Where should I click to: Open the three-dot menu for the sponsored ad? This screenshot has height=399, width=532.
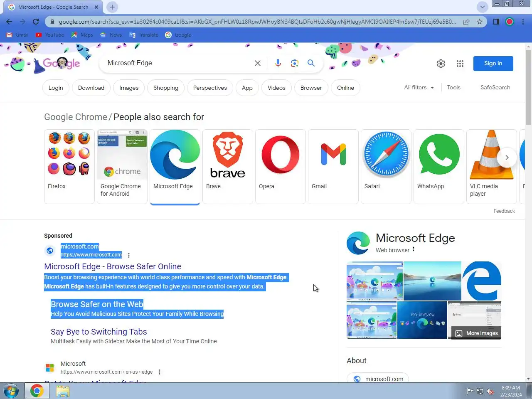click(x=129, y=255)
